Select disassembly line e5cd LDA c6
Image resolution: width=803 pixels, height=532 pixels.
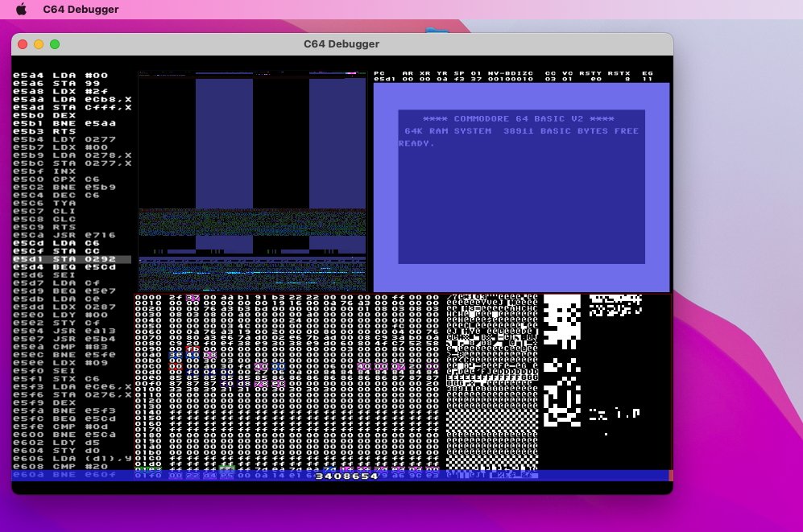pyautogui.click(x=56, y=243)
